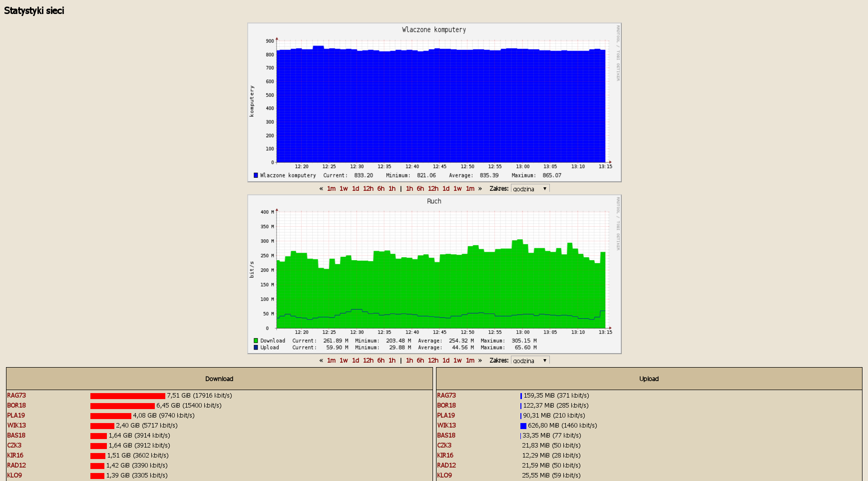Click backward 12h link under Ruch graph
The image size is (868, 481).
(368, 361)
